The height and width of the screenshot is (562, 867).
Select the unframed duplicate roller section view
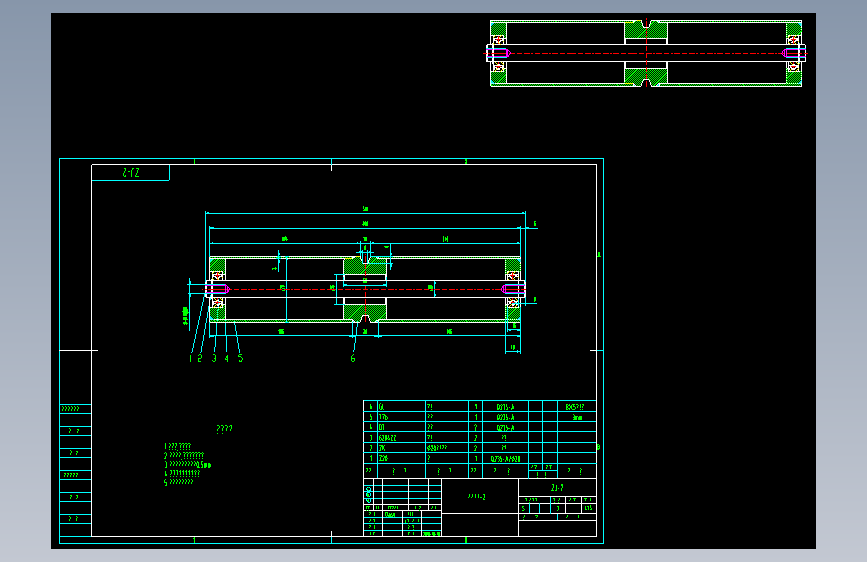[646, 54]
